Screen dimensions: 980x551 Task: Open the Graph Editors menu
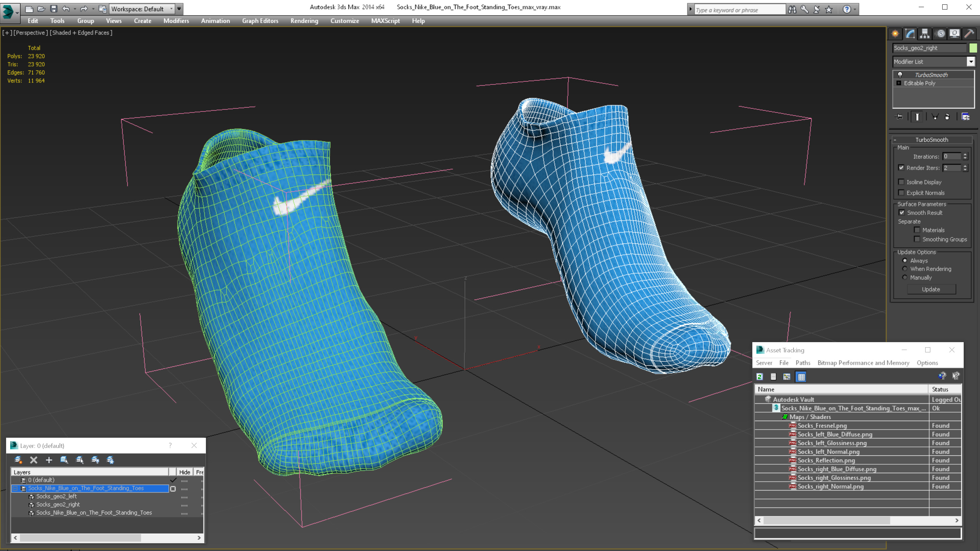(260, 21)
